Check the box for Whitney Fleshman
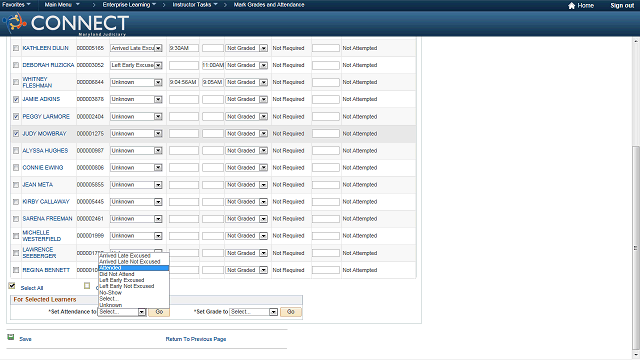This screenshot has height=360, width=640. coord(16,82)
